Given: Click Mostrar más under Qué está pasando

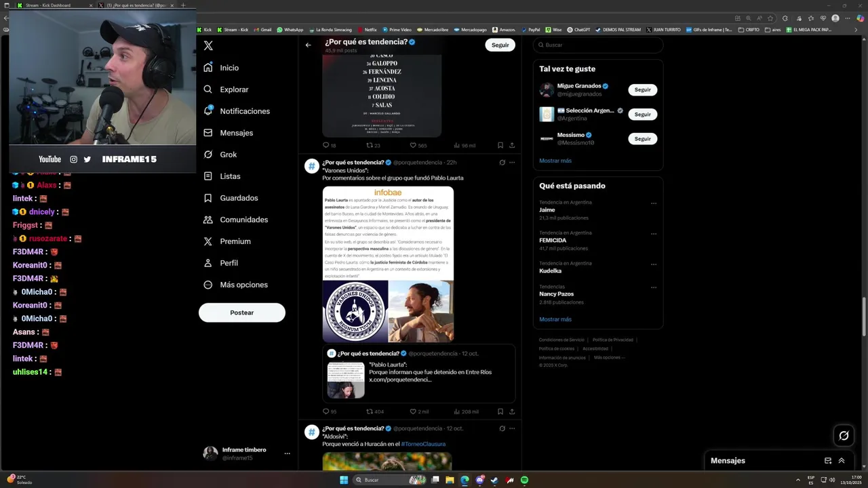Looking at the screenshot, I should pyautogui.click(x=555, y=319).
